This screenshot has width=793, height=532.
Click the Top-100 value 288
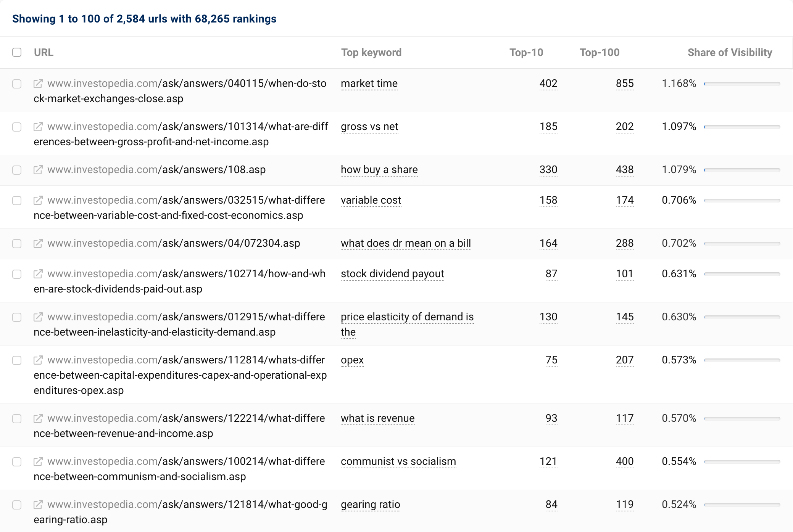click(x=625, y=243)
